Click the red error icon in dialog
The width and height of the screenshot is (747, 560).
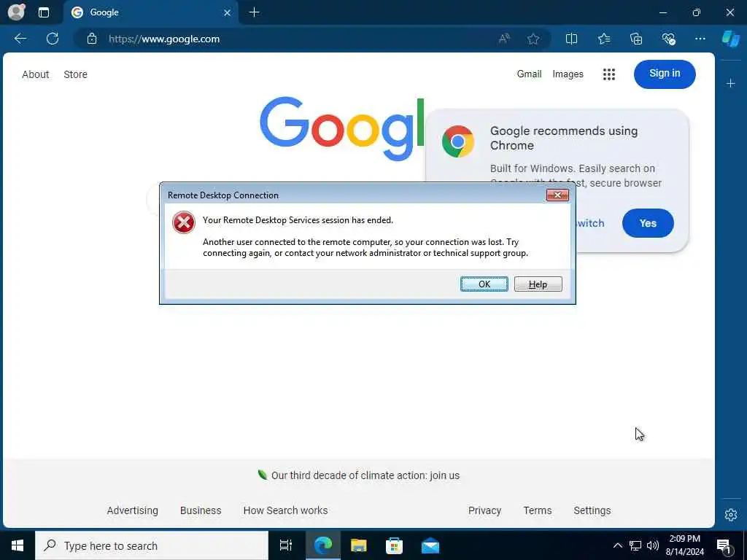(183, 222)
